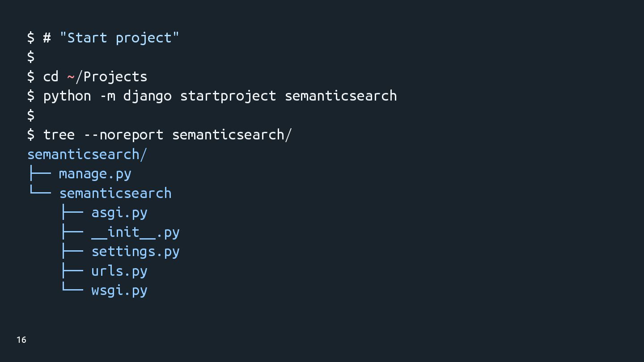Select settings.py in the tree
The width and height of the screenshot is (644, 362).
(x=136, y=252)
